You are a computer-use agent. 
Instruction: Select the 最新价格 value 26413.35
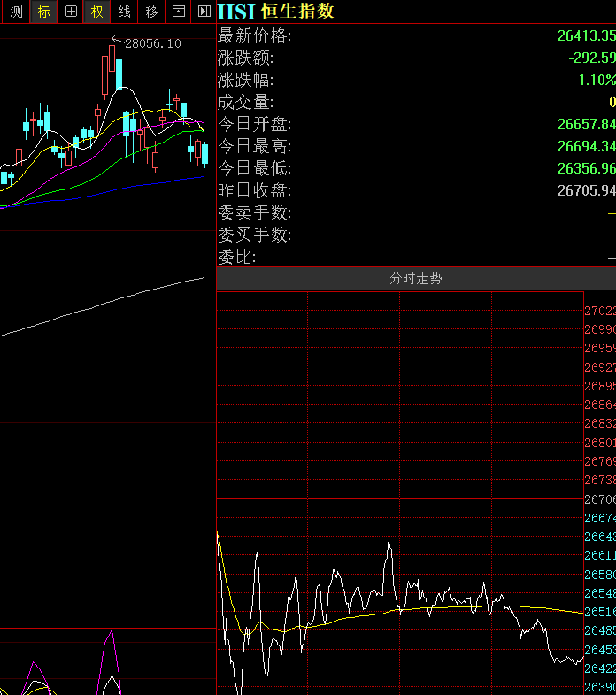(x=586, y=35)
